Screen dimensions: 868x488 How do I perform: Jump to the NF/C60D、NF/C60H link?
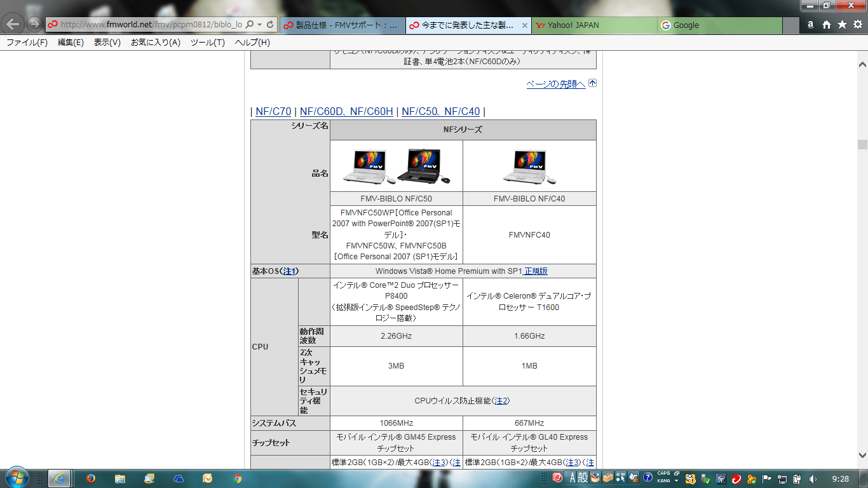[346, 112]
